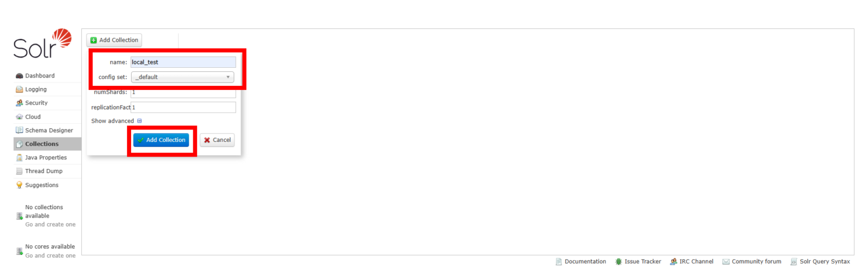Click the Security users icon
Screen dimensions: 868x277
[19, 103]
